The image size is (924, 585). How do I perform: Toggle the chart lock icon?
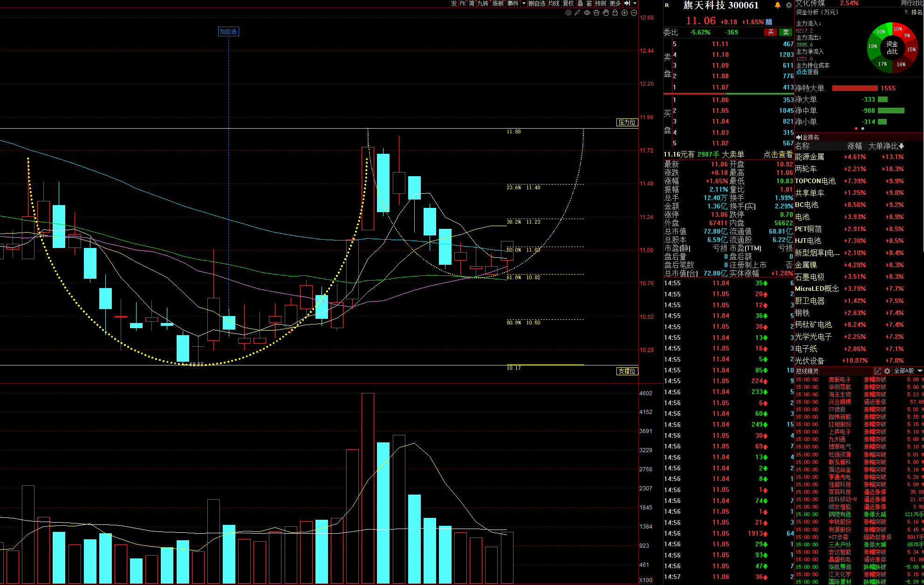coord(615,13)
